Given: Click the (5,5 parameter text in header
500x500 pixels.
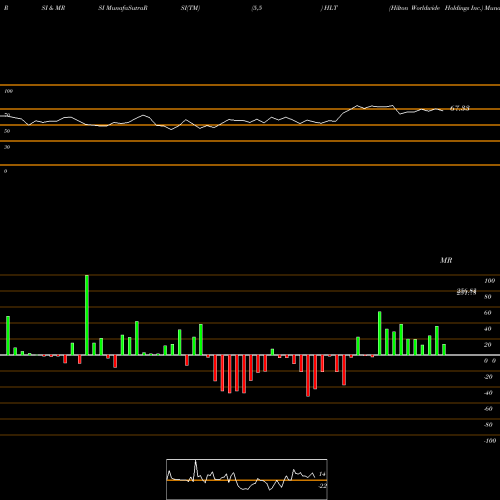Looking at the screenshot, I should 257,8.
